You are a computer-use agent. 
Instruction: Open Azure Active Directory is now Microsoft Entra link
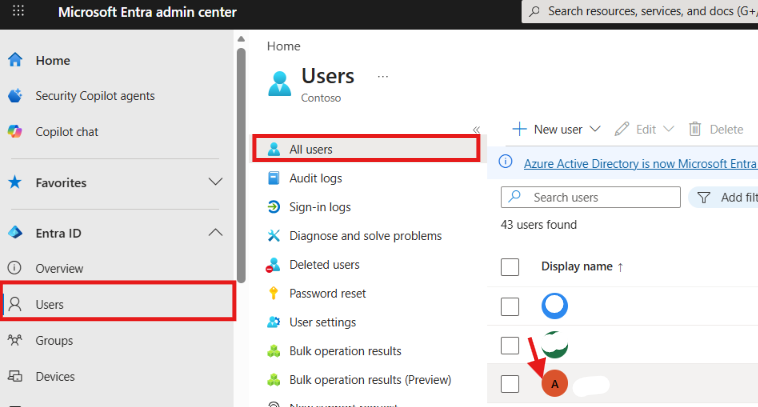click(641, 163)
